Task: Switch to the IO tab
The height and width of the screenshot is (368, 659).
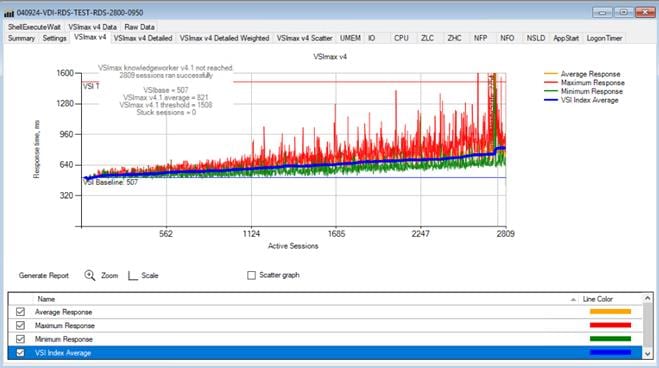Action: pyautogui.click(x=372, y=38)
